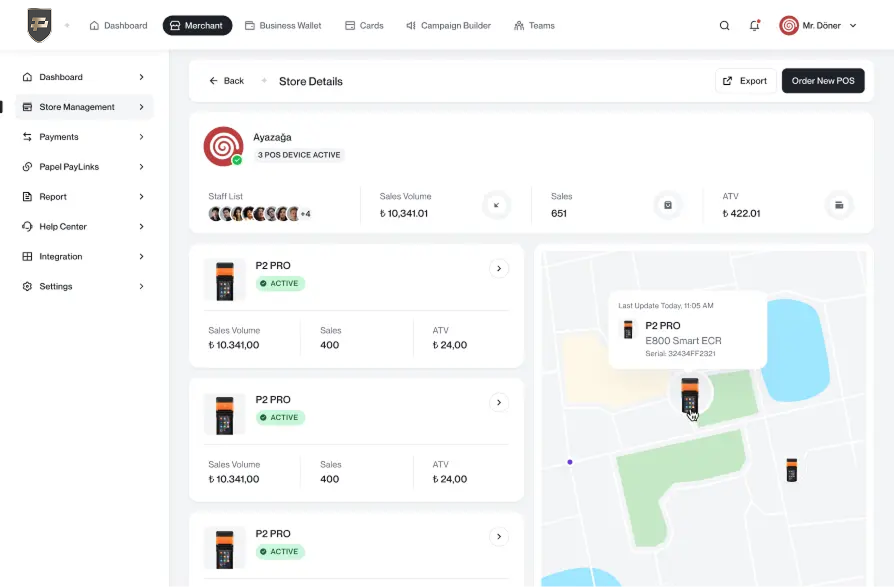Open the first P2 PRO details arrow

(x=498, y=268)
